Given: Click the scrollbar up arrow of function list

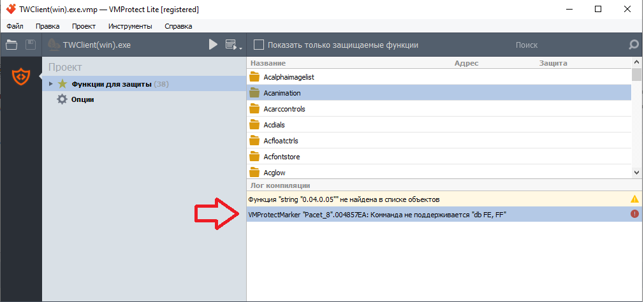Looking at the screenshot, I should click(636, 62).
